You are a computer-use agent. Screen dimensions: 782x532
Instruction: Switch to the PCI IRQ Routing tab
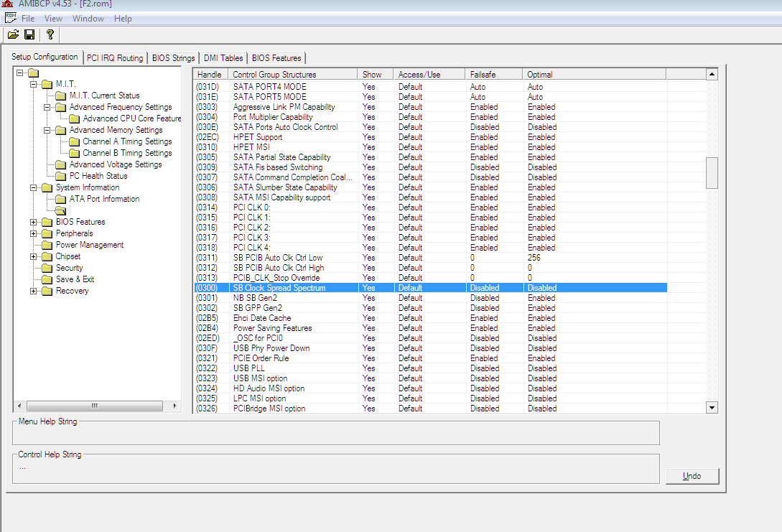click(115, 58)
